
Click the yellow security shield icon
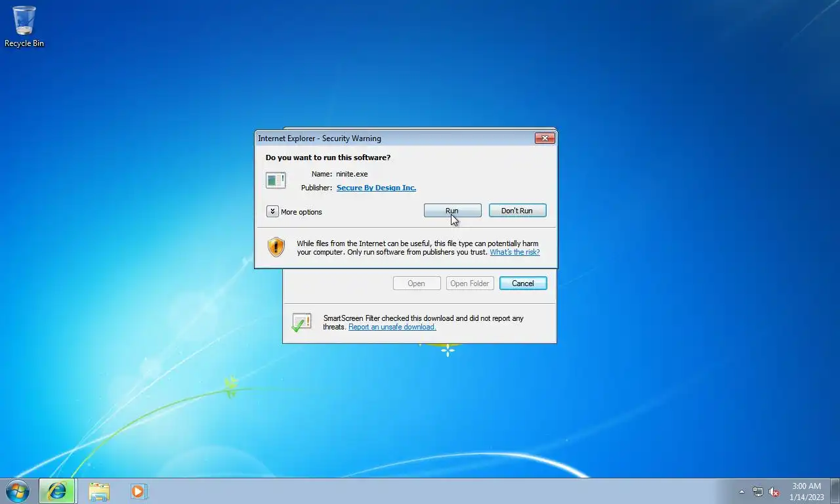click(x=276, y=247)
